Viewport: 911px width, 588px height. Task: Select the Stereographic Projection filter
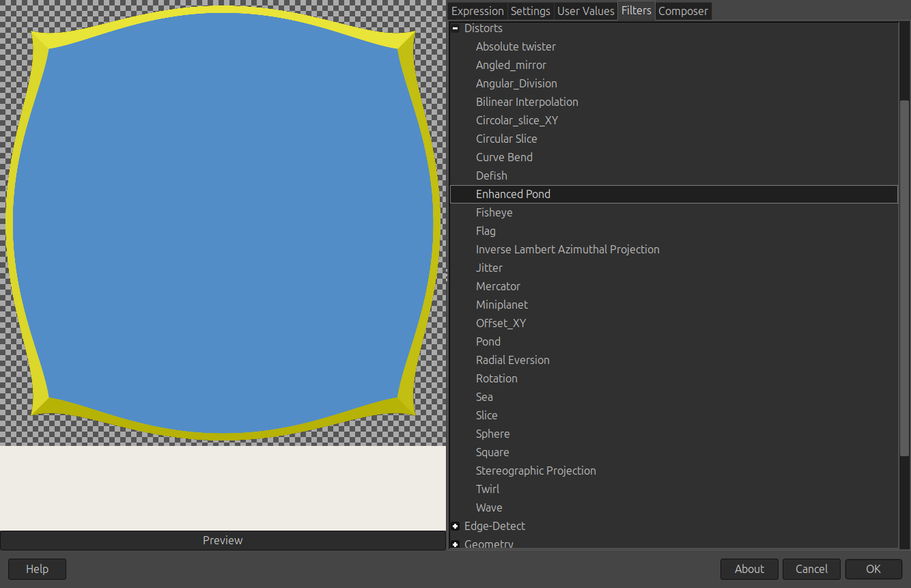click(536, 471)
